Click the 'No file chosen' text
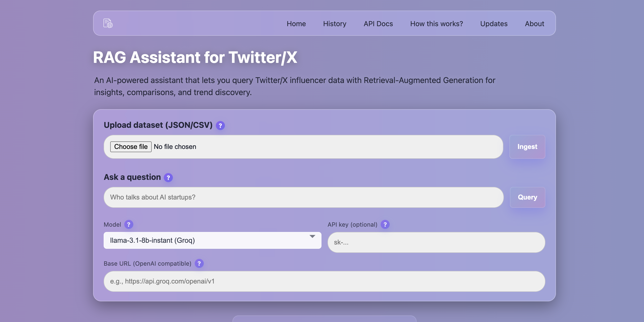Screen dimensions: 644x322 click(x=175, y=147)
